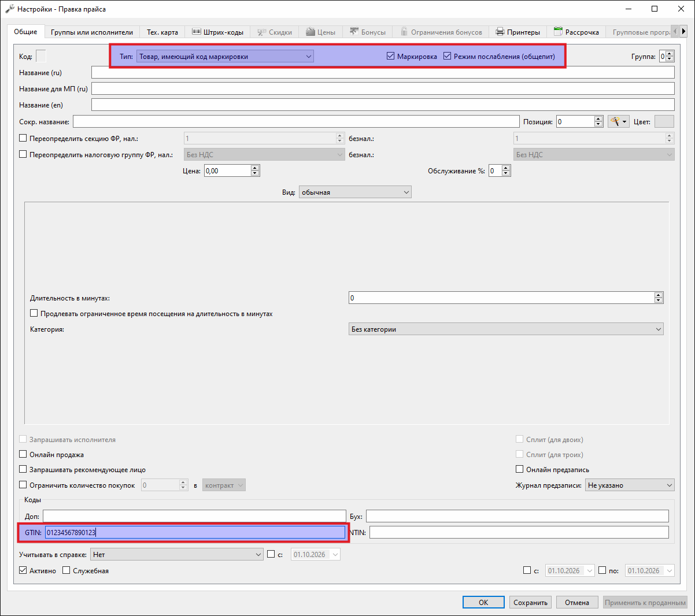This screenshot has width=695, height=616.
Task: Click the wrench icon in title bar
Action: pos(10,9)
